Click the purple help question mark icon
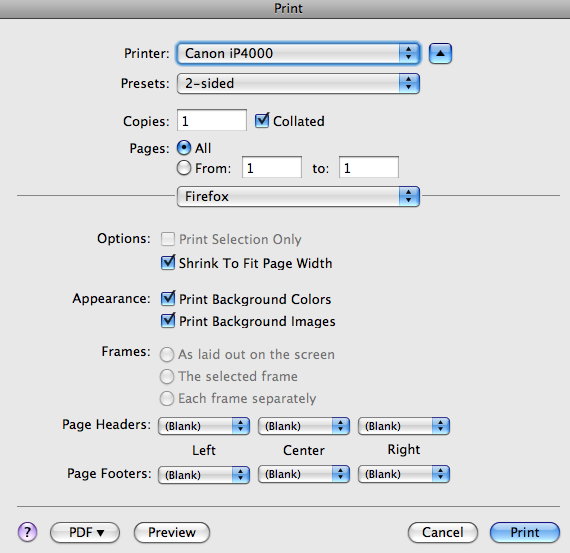Screen dimensions: 570x553 click(x=27, y=532)
